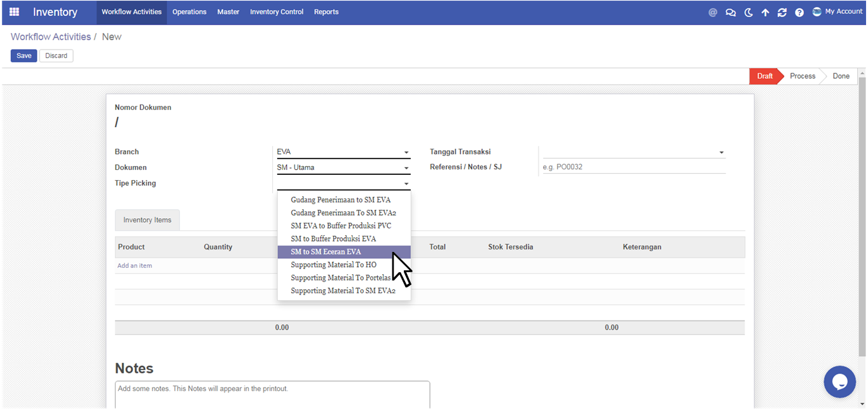Viewport: 868px width, 409px height.
Task: Switch to the Inventory Items tab
Action: 148,220
